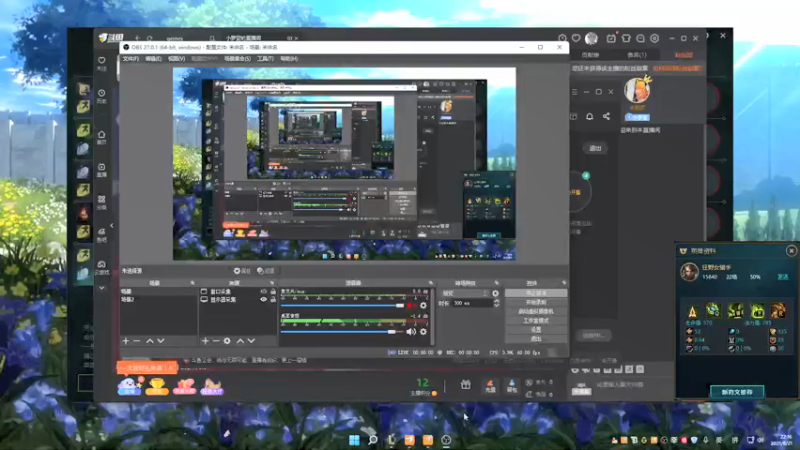Viewport: 800px width, 450px height.
Task: Open the View menu in OBS
Action: (x=176, y=59)
